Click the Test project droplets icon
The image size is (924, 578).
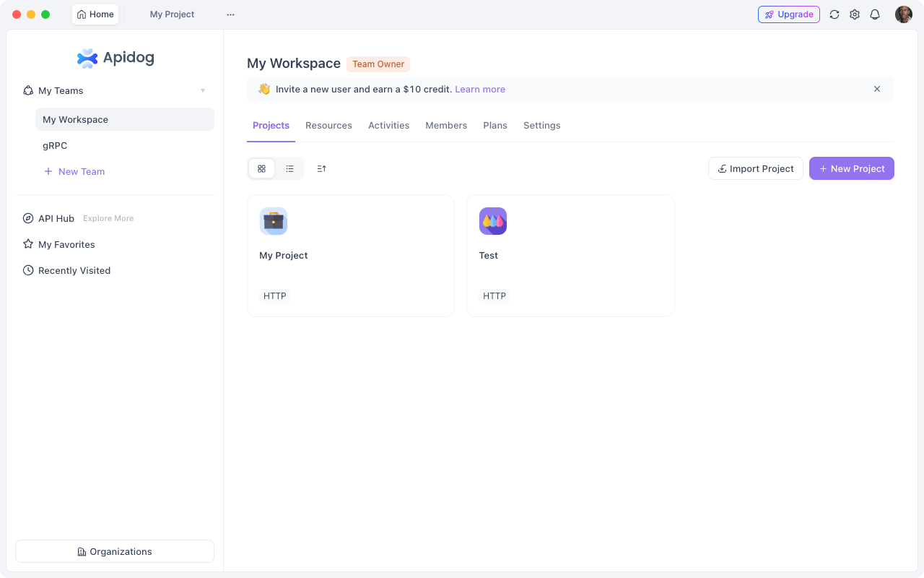coord(493,221)
